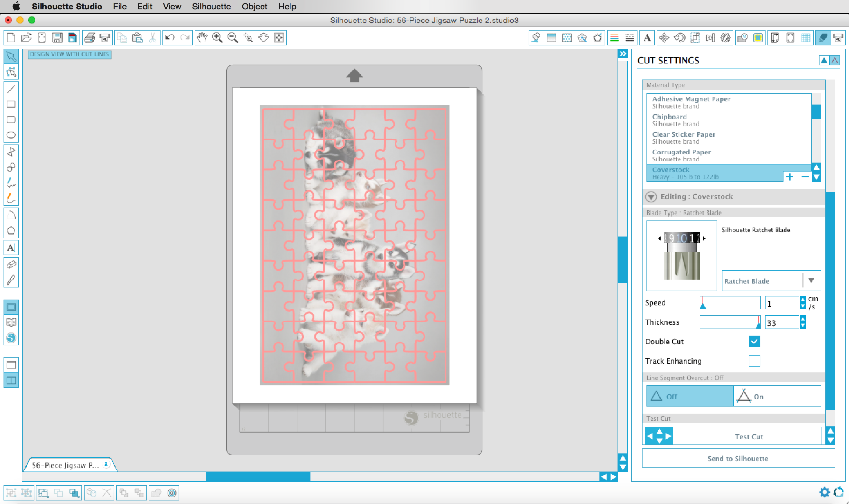Open the Help menu
The width and height of the screenshot is (849, 504).
click(287, 7)
